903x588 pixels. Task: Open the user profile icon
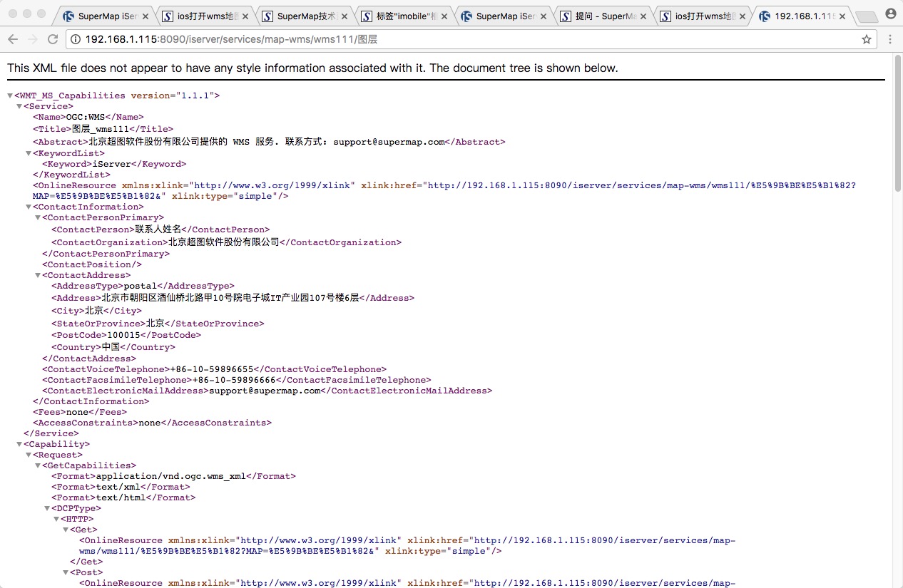(891, 13)
